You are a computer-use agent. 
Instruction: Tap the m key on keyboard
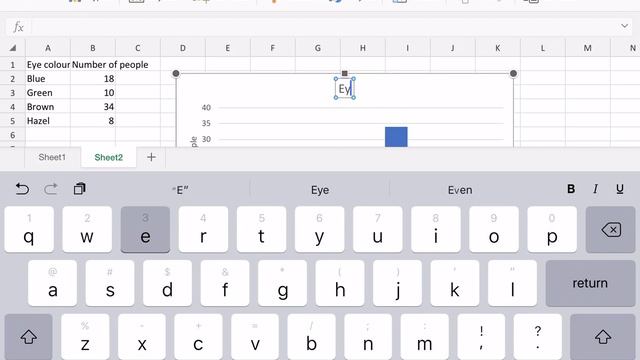[x=424, y=337]
